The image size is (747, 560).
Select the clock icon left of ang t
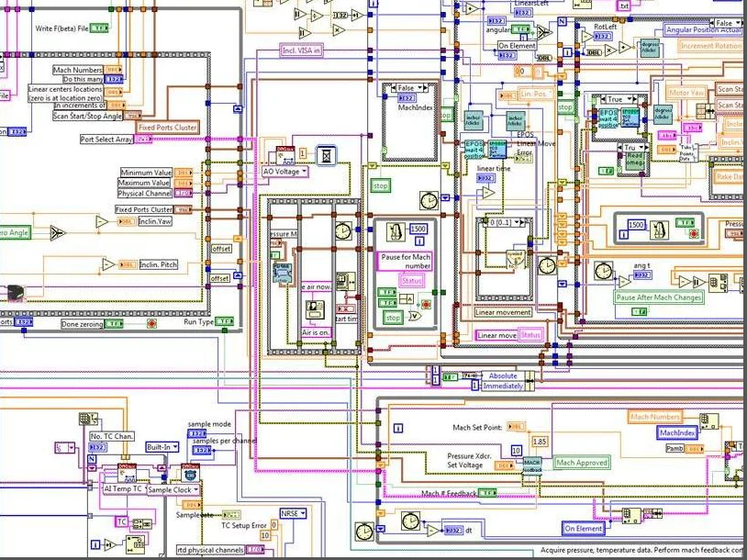604,271
